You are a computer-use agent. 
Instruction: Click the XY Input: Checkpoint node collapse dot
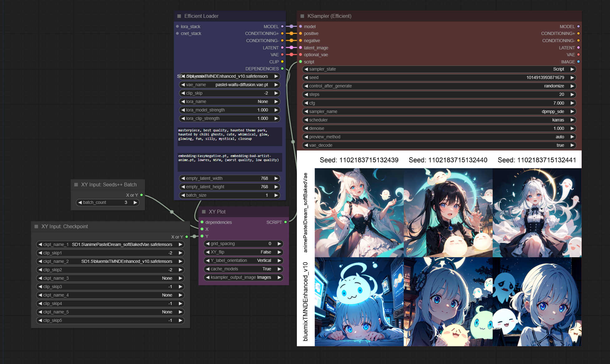[36, 226]
